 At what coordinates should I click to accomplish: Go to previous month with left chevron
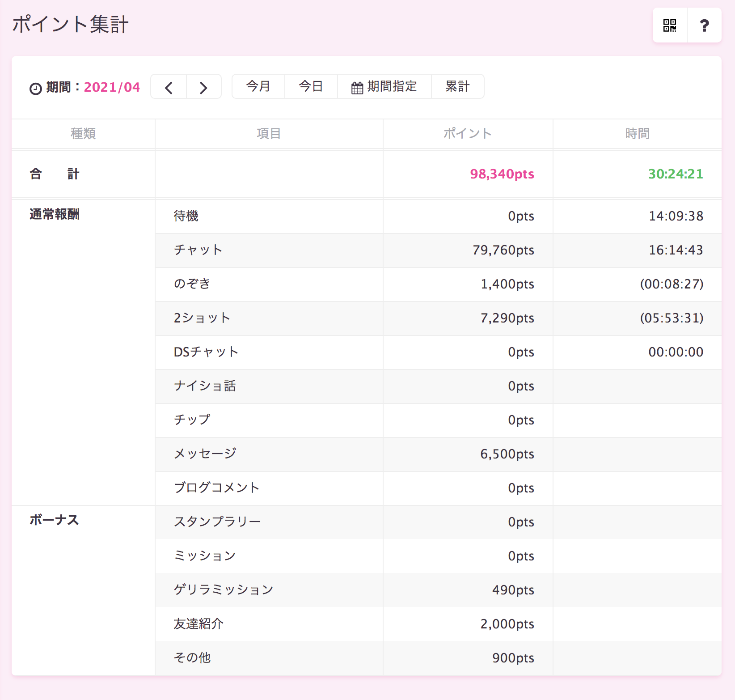point(169,87)
